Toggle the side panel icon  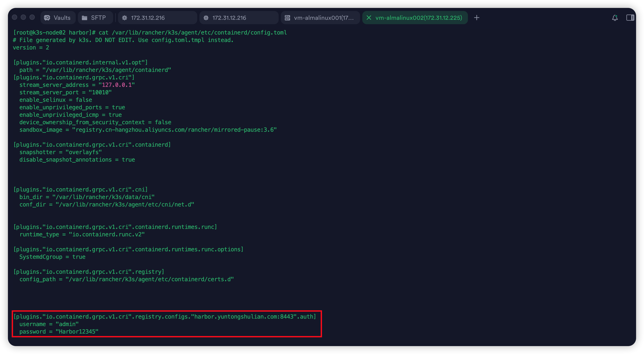(x=630, y=18)
